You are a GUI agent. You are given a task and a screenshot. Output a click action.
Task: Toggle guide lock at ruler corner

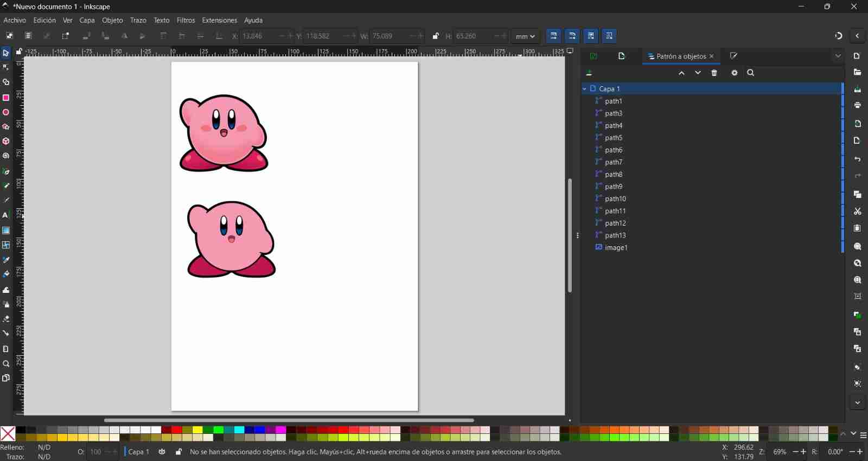point(19,52)
